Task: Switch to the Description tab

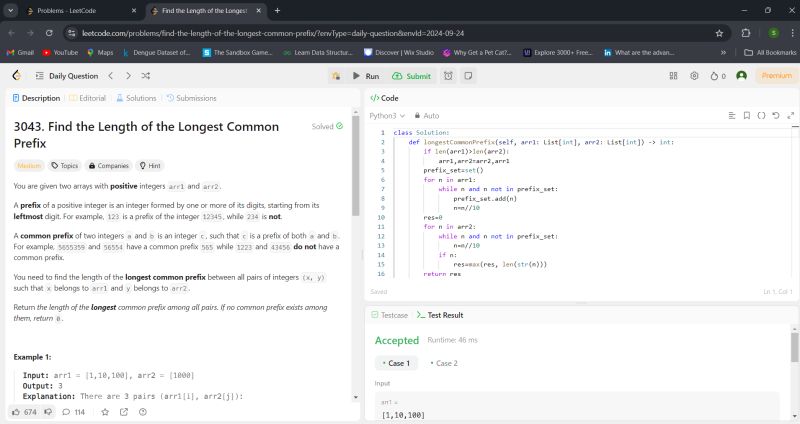Action: point(36,98)
